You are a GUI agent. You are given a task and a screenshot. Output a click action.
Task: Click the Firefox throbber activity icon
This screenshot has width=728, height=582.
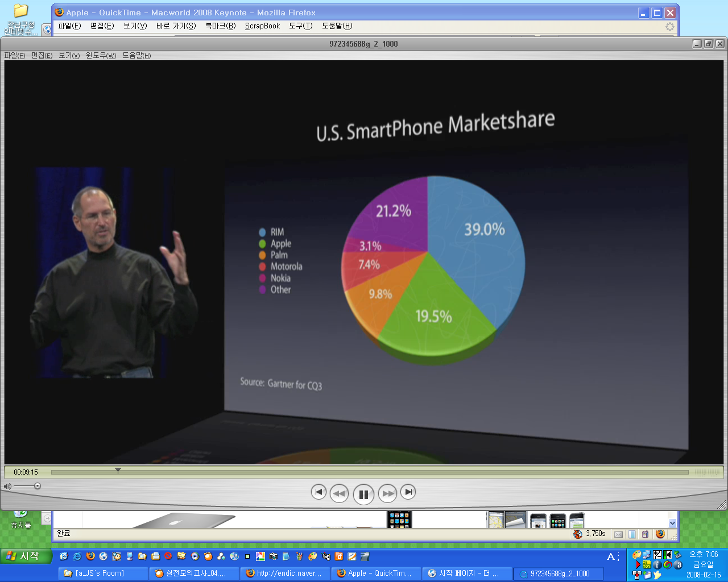point(670,26)
